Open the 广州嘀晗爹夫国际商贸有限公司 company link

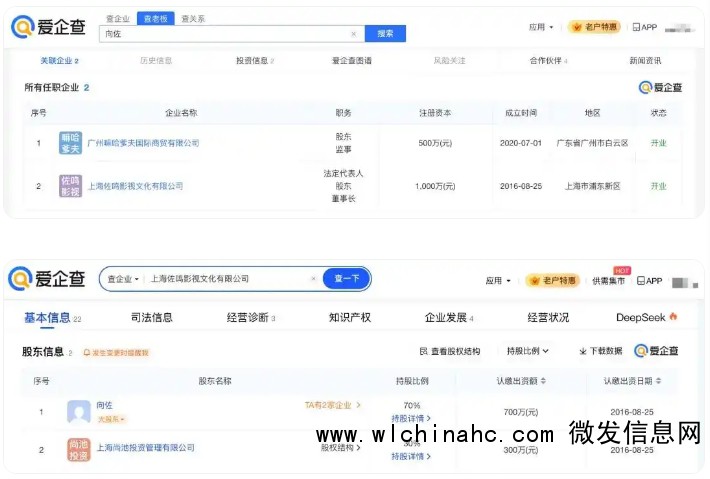[143, 143]
